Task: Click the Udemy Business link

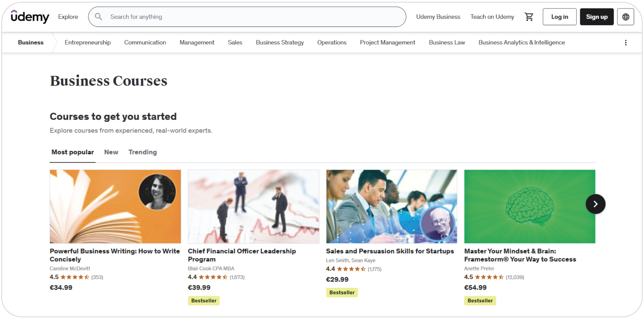Action: click(x=438, y=17)
